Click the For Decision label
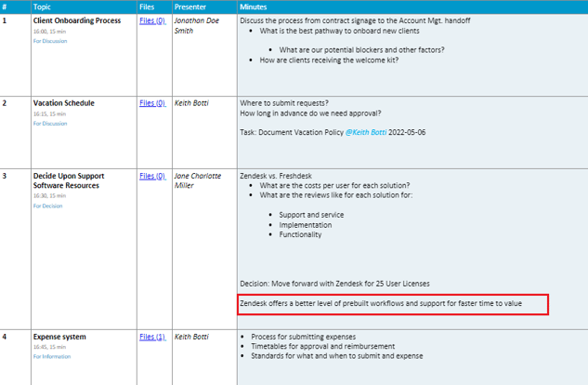The height and width of the screenshot is (385, 588). pyautogui.click(x=47, y=206)
